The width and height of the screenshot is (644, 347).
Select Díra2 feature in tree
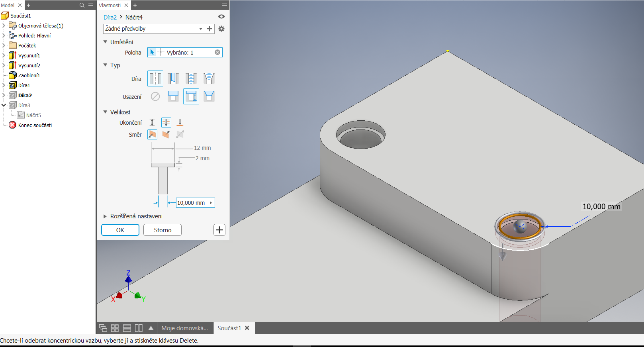coord(25,95)
